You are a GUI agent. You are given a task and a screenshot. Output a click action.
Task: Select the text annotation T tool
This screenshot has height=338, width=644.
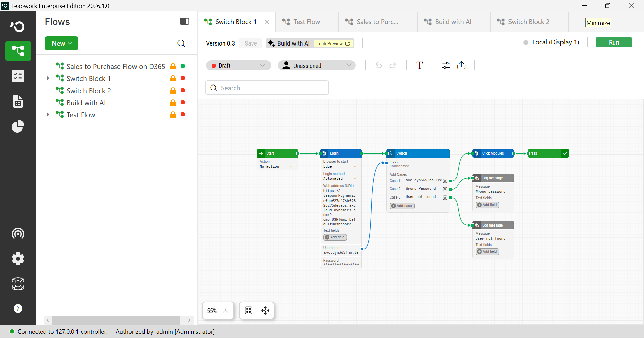[x=419, y=65]
